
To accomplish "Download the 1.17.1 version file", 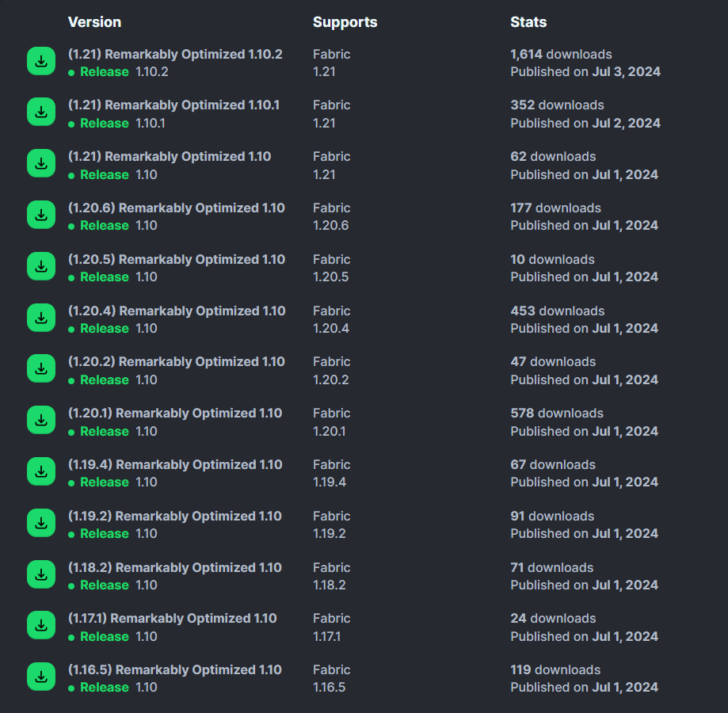I will (x=41, y=626).
